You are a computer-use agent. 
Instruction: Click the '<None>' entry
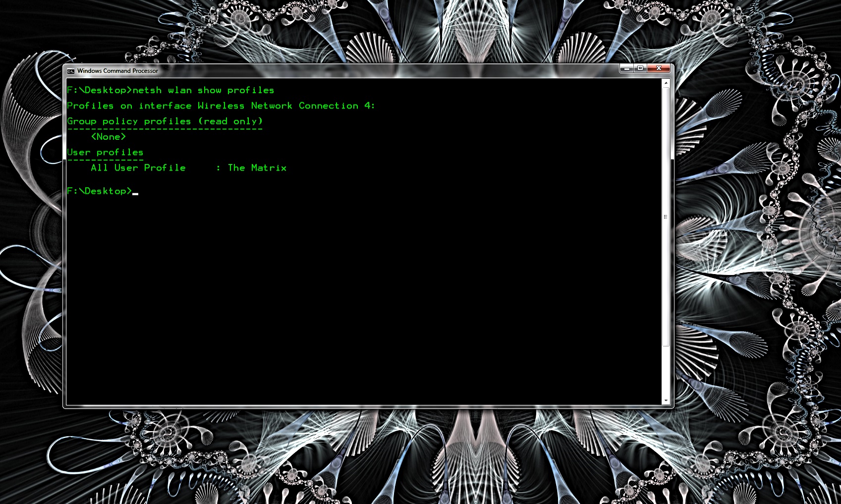tap(109, 137)
